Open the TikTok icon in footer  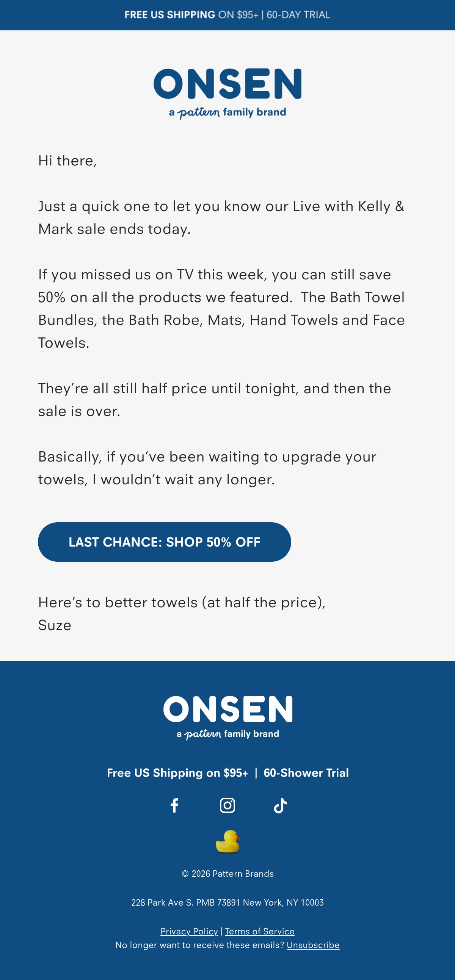pyautogui.click(x=280, y=805)
